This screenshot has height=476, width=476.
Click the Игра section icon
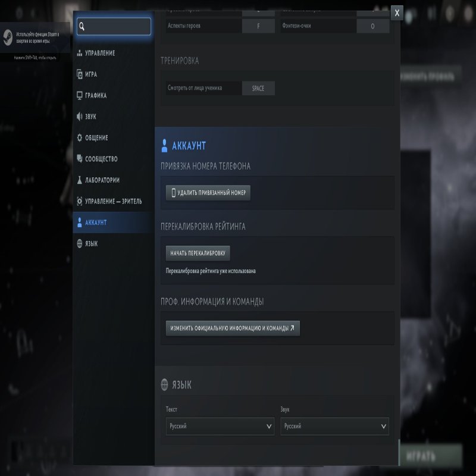[80, 74]
